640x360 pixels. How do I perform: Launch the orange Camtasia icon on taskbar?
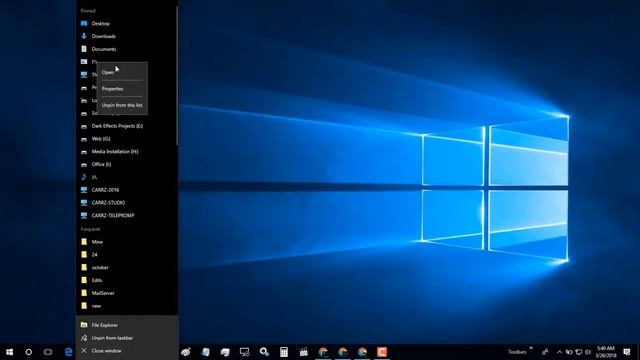(x=382, y=351)
